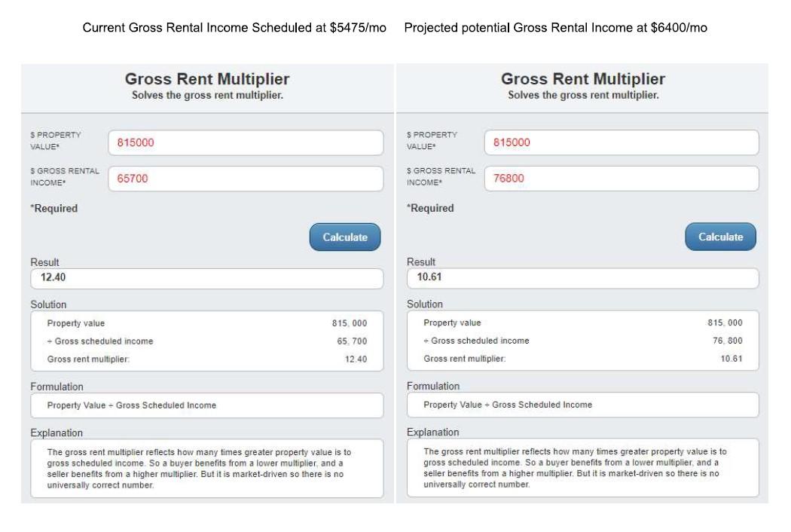Click left Gross Rent Multiplier heading
Image resolution: width=791 pixels, height=532 pixels.
pos(207,80)
